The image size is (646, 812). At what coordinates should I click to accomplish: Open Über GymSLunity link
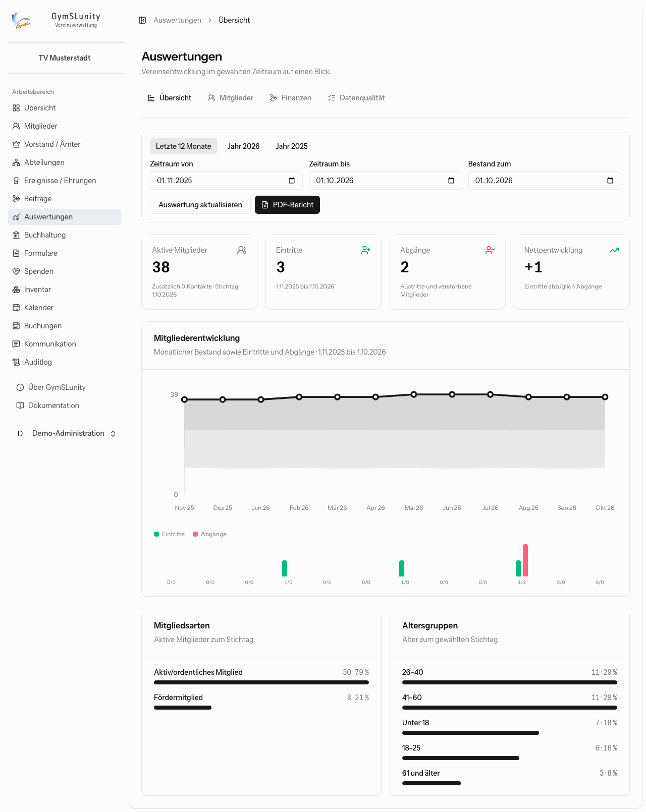65,387
